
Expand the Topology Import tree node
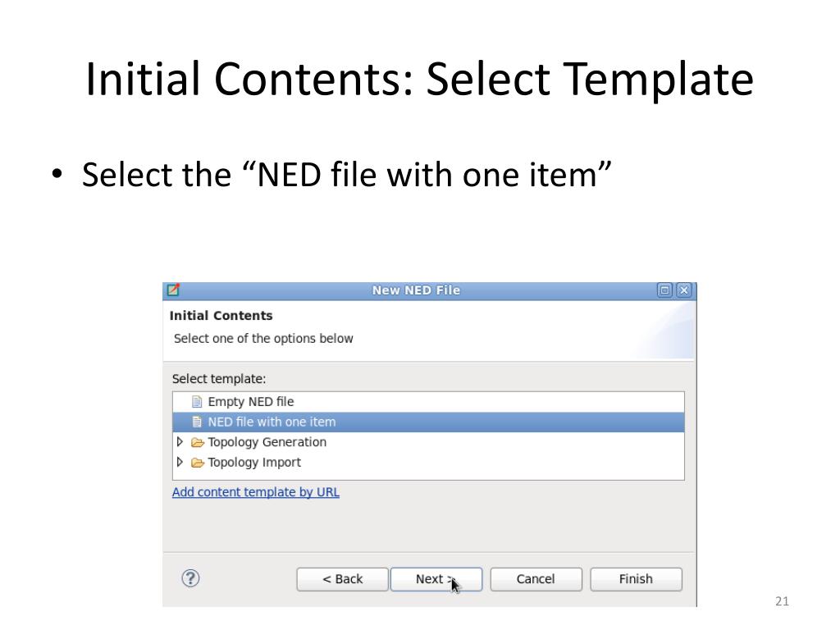(x=180, y=463)
